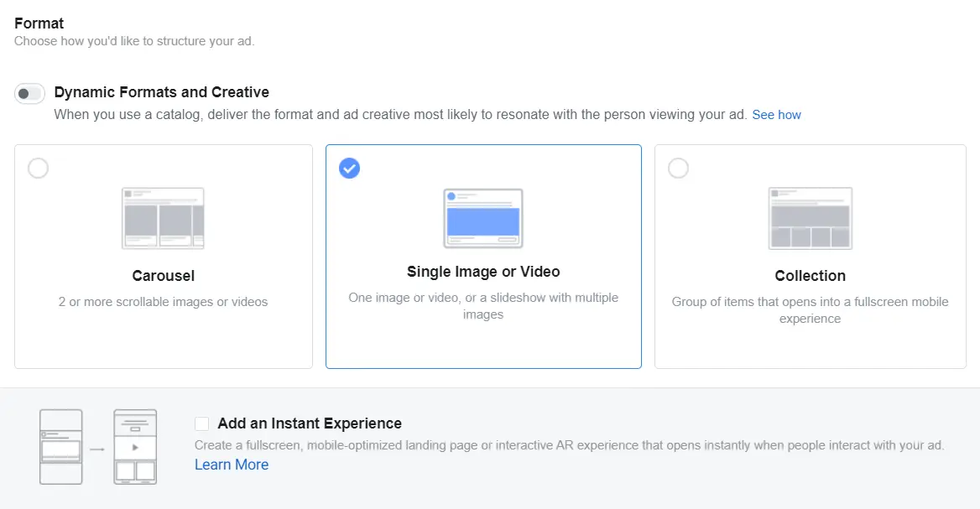Click the Single Image or Video illustration icon
This screenshot has height=509, width=980.
(x=483, y=218)
